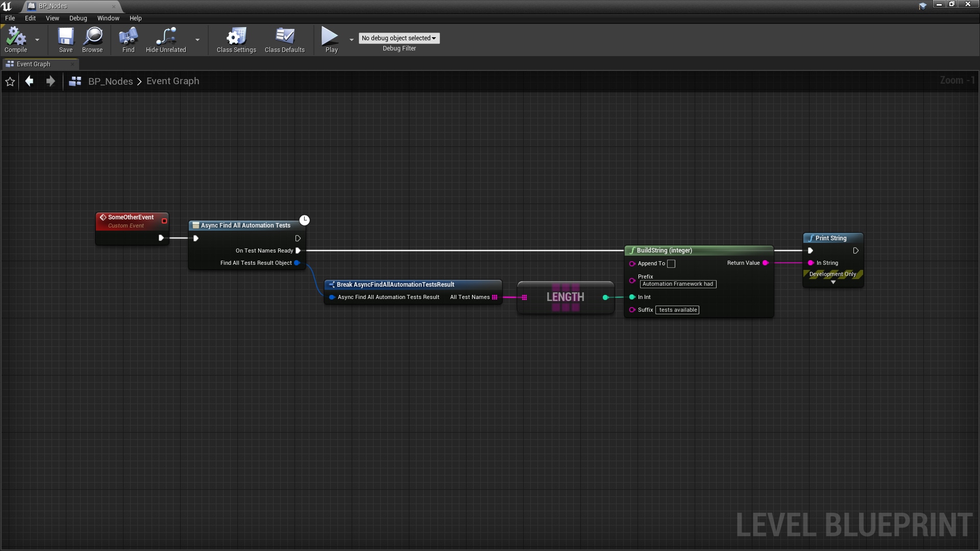
Task: Open the No debug object selected dropdown
Action: coord(399,38)
